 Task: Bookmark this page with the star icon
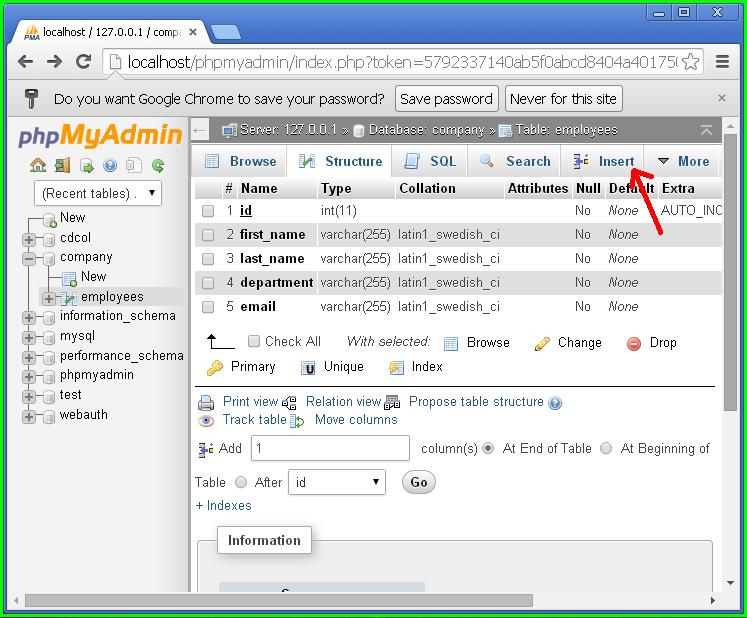pyautogui.click(x=690, y=62)
